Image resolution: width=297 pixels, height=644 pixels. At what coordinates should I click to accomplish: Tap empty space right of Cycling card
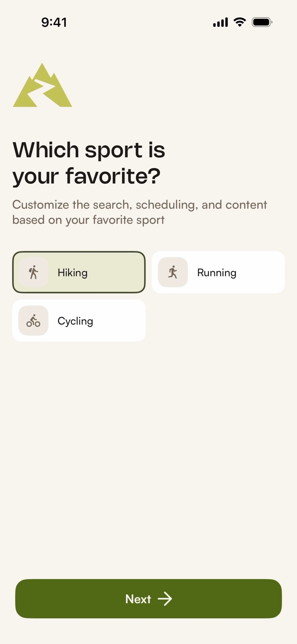click(218, 321)
